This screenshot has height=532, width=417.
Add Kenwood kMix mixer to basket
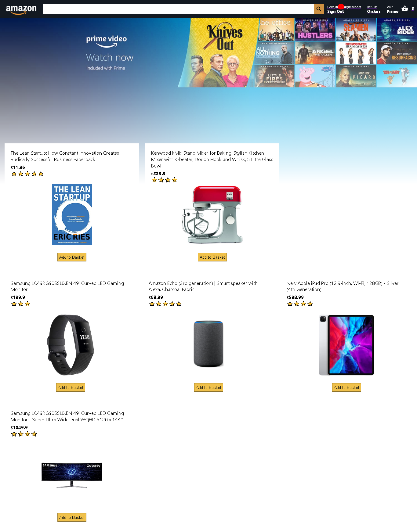pyautogui.click(x=212, y=257)
